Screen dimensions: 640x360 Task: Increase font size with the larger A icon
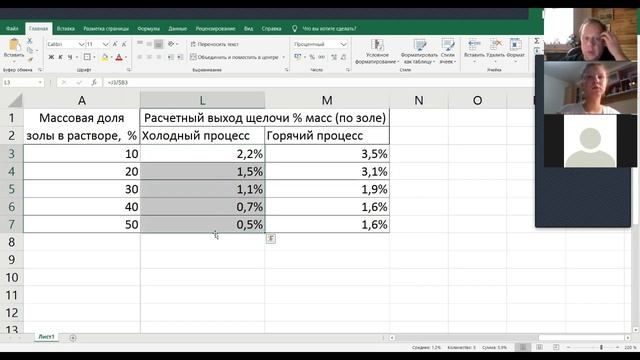(115, 44)
